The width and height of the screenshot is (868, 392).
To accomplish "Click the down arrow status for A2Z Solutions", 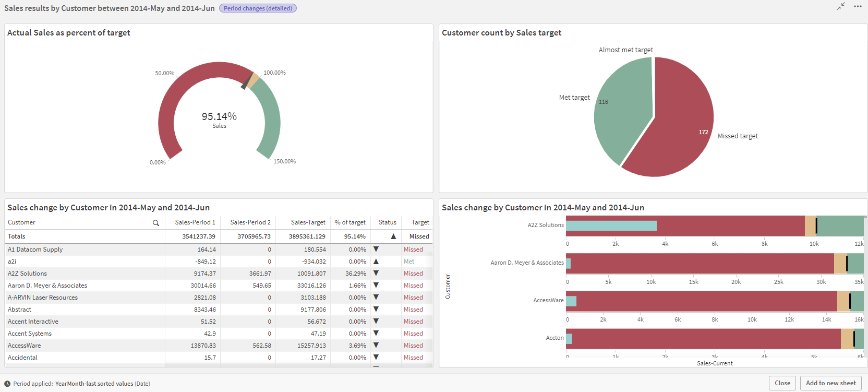I will click(376, 274).
